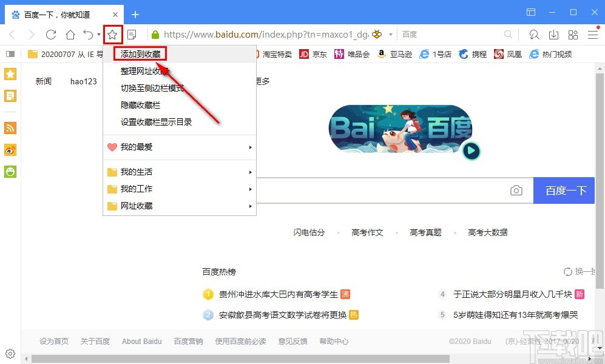Open the sidebar RSS feed icon

click(x=10, y=128)
